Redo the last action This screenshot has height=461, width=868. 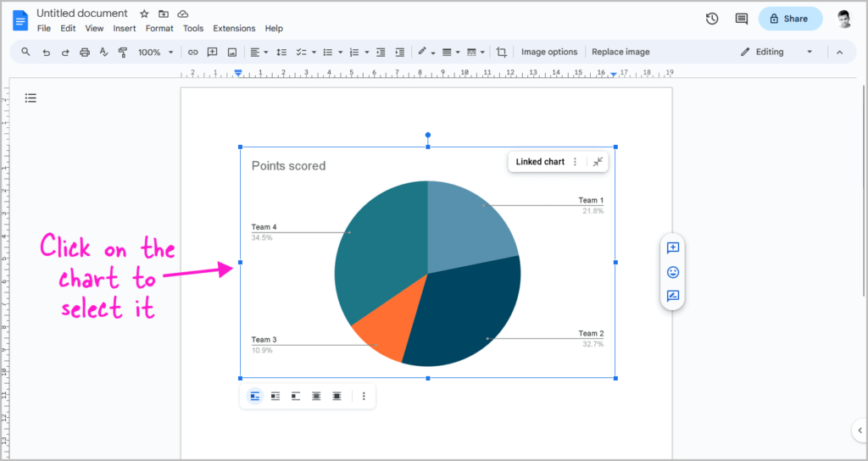click(65, 52)
